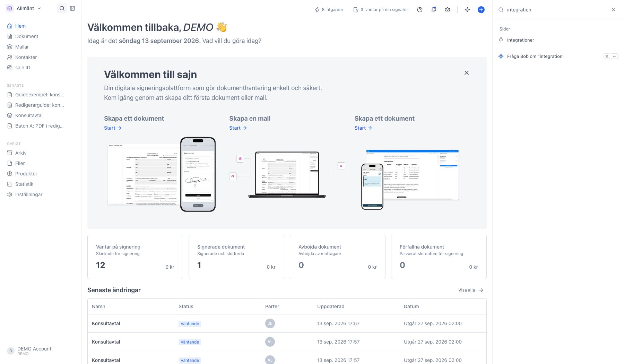
Task: Dismiss the Välkommen till sajn banner
Action: 467,73
